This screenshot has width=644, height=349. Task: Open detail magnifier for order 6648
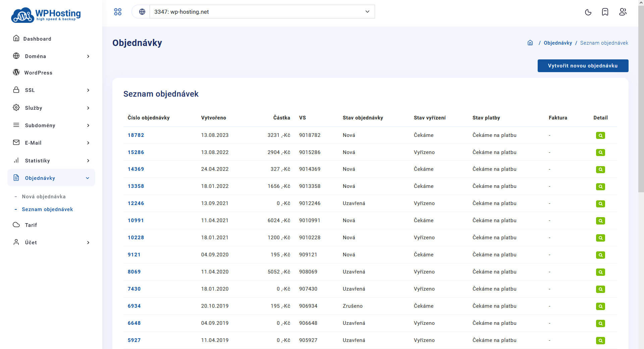point(600,323)
